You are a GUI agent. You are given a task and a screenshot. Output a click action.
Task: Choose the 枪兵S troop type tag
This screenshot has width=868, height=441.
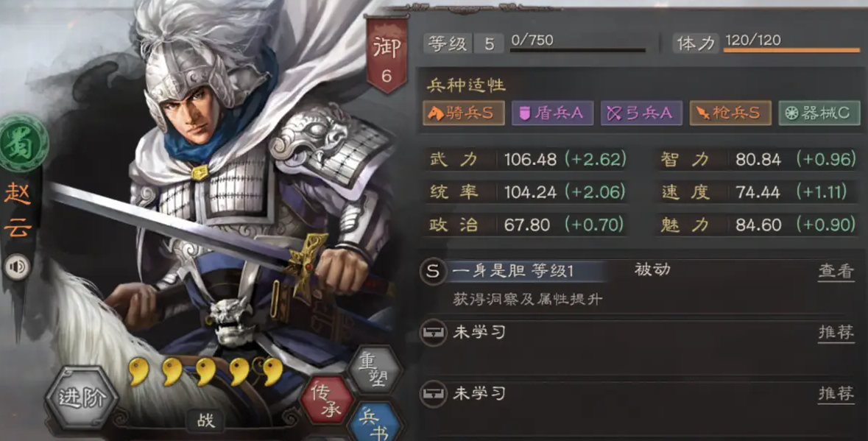[x=730, y=113]
